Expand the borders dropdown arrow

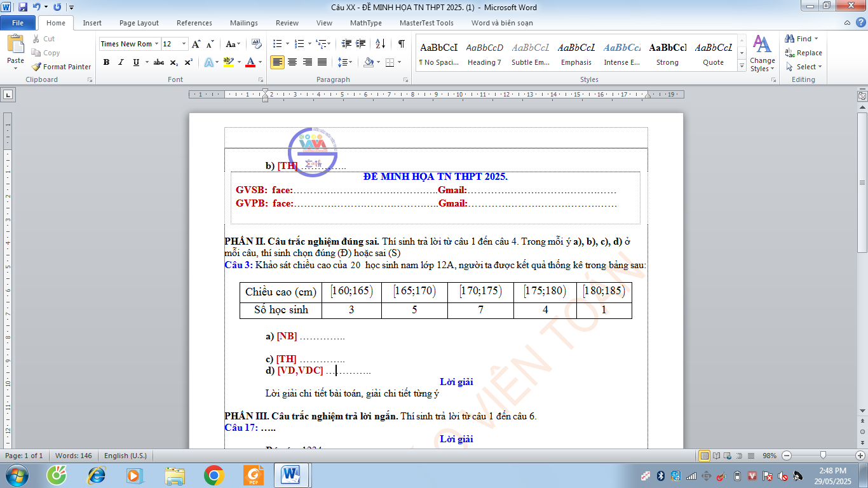398,62
